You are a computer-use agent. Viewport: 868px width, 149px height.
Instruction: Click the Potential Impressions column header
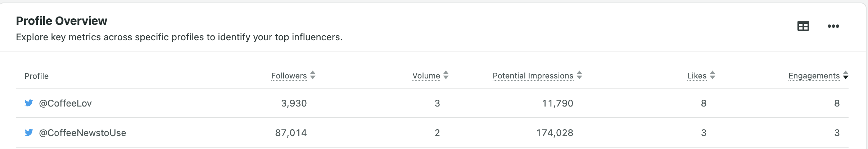(533, 76)
